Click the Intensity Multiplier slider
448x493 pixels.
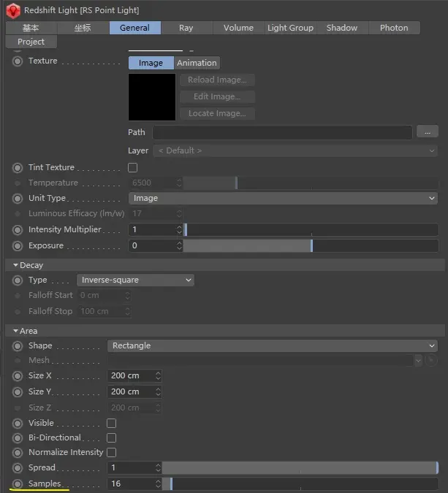click(x=311, y=230)
